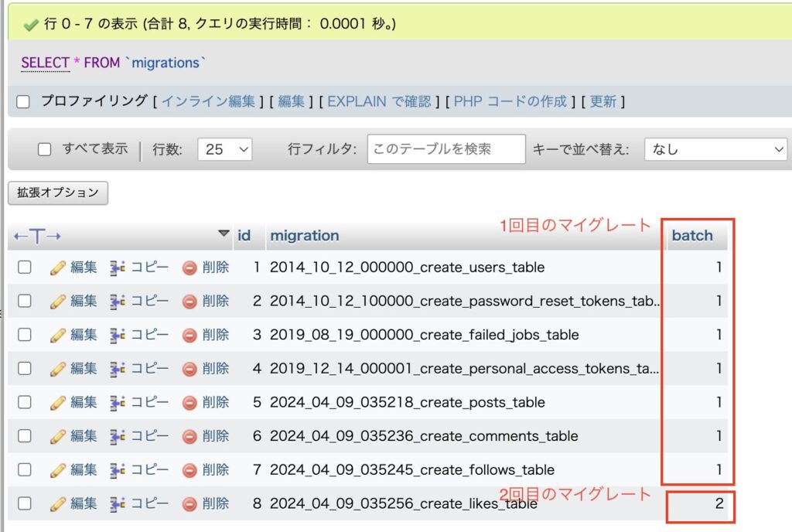The image size is (792, 532).
Task: Click the red delete icon for create_follows_table row
Action: pyautogui.click(x=189, y=469)
